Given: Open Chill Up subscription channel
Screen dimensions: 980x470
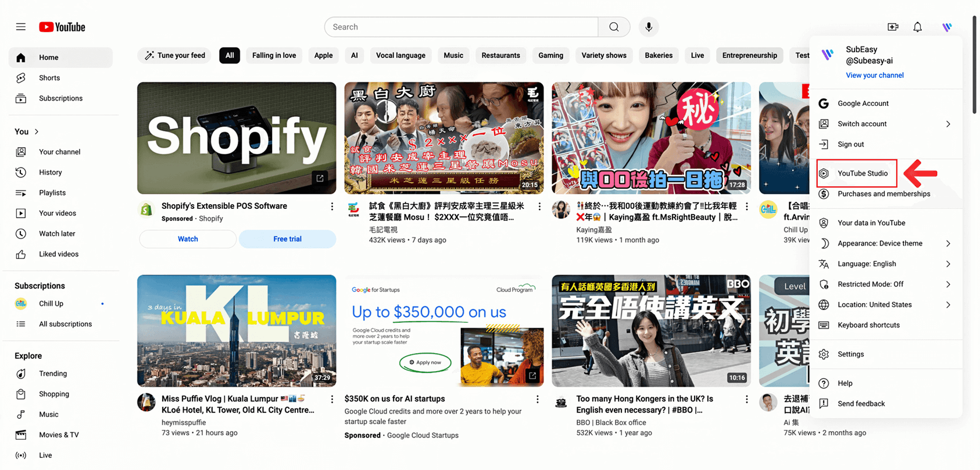Looking at the screenshot, I should [60, 304].
